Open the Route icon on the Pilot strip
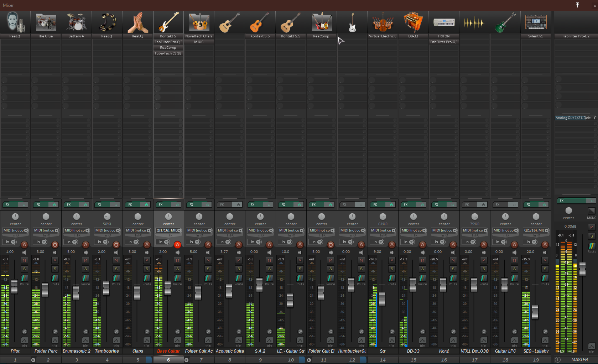 coord(24,278)
